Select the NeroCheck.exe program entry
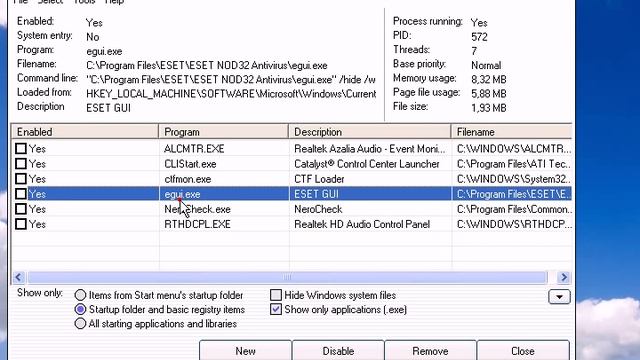This screenshot has height=360, width=640. [x=198, y=209]
